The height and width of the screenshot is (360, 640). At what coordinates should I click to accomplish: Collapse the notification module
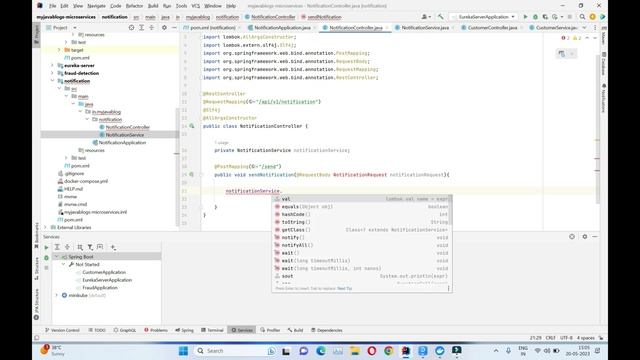tap(53, 81)
